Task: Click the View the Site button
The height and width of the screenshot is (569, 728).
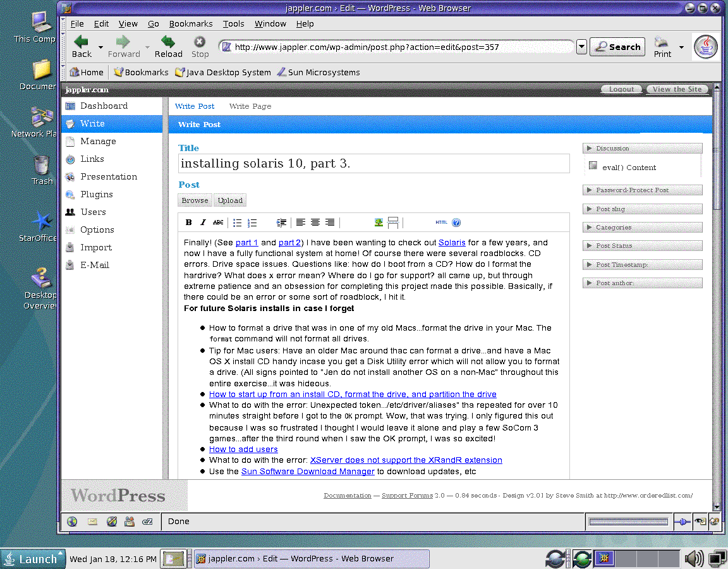Action: (x=677, y=89)
